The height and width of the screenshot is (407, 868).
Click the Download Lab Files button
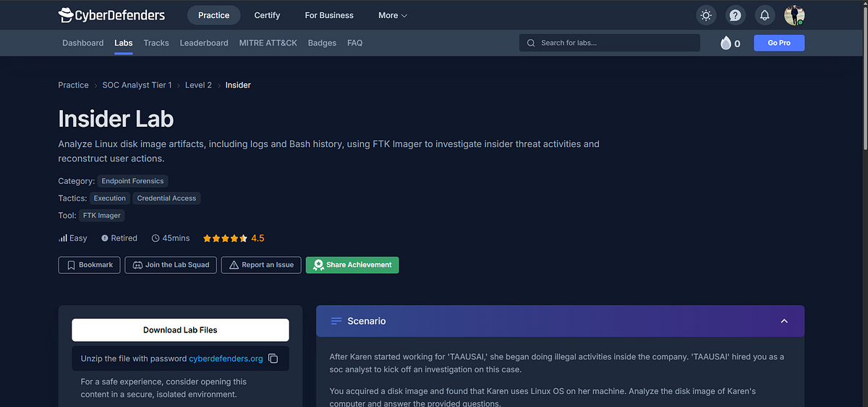point(180,330)
